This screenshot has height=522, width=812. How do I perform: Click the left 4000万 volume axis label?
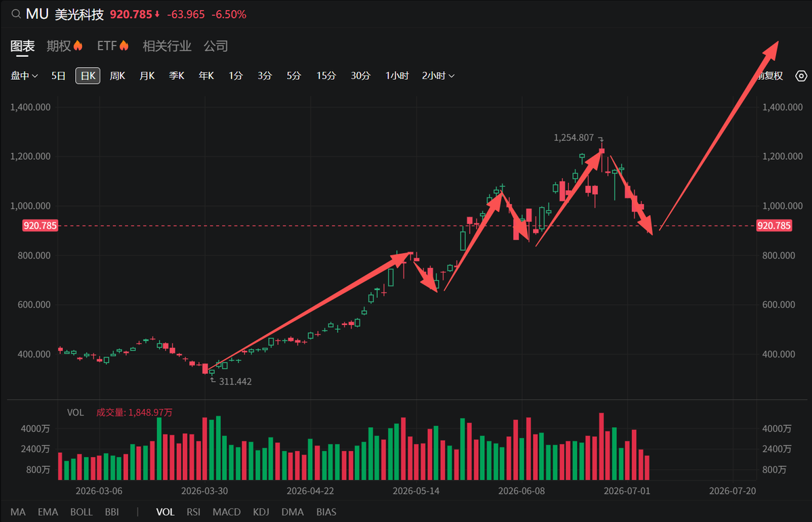[35, 429]
